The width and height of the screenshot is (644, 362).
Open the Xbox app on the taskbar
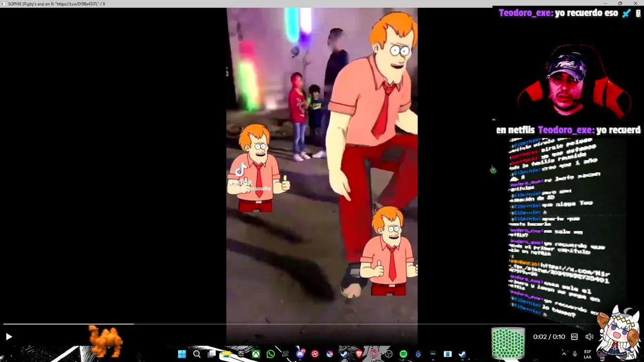pos(256,354)
